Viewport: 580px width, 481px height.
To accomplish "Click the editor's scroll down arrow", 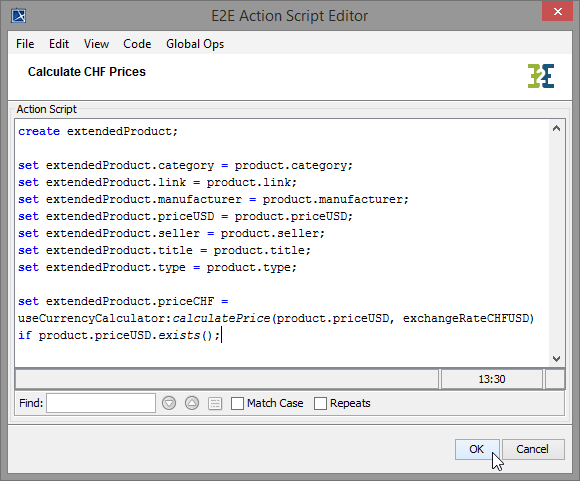I will 556,359.
